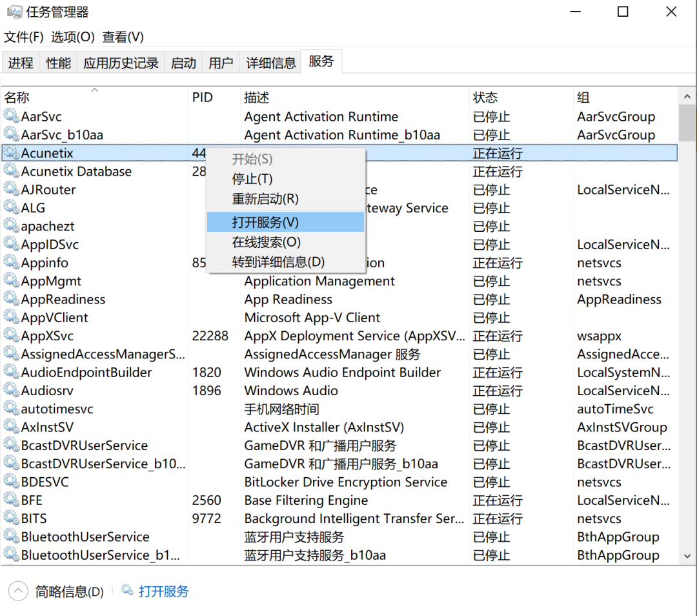Image resolution: width=697 pixels, height=616 pixels.
Task: Click the gear icon beside BITS
Action: click(x=12, y=518)
